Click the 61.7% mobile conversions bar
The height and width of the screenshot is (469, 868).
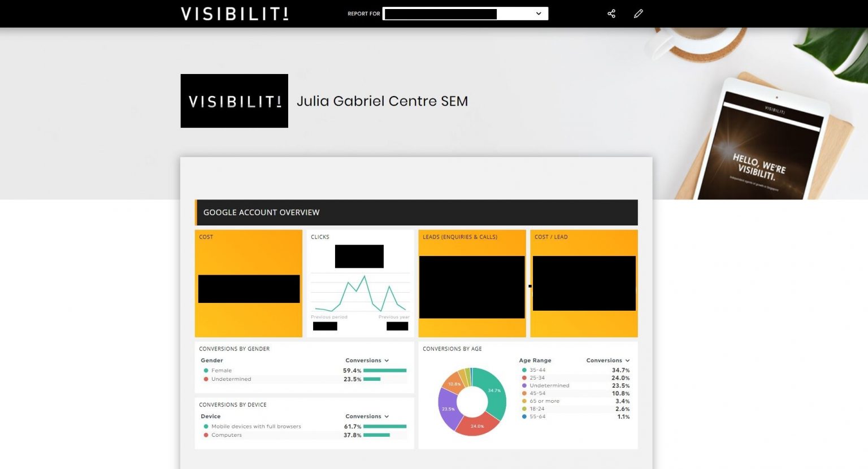[x=385, y=427]
